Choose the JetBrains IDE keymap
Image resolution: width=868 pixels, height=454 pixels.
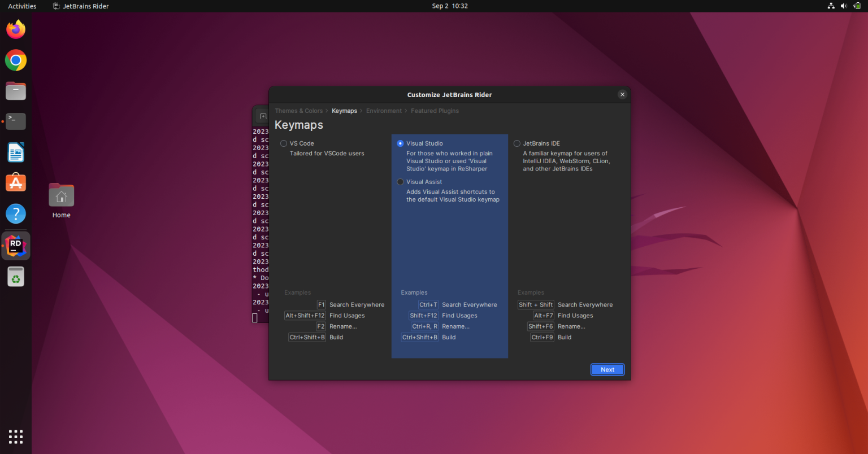click(517, 143)
